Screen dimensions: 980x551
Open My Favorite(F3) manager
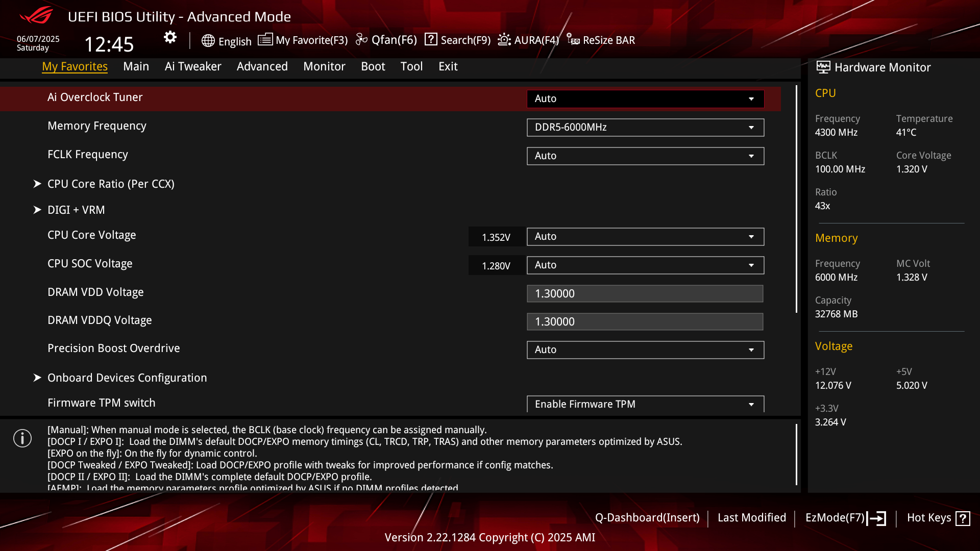311,40
